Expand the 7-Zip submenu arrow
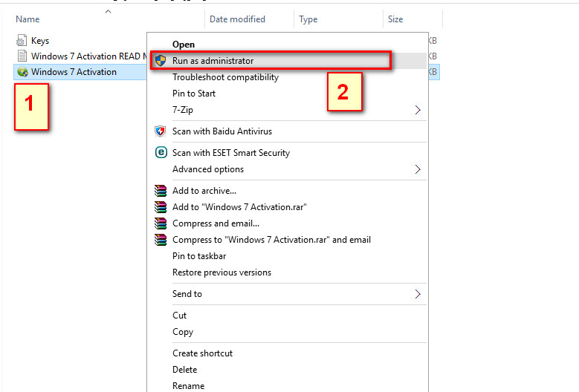Viewport: 579px width, 392px height. [418, 110]
